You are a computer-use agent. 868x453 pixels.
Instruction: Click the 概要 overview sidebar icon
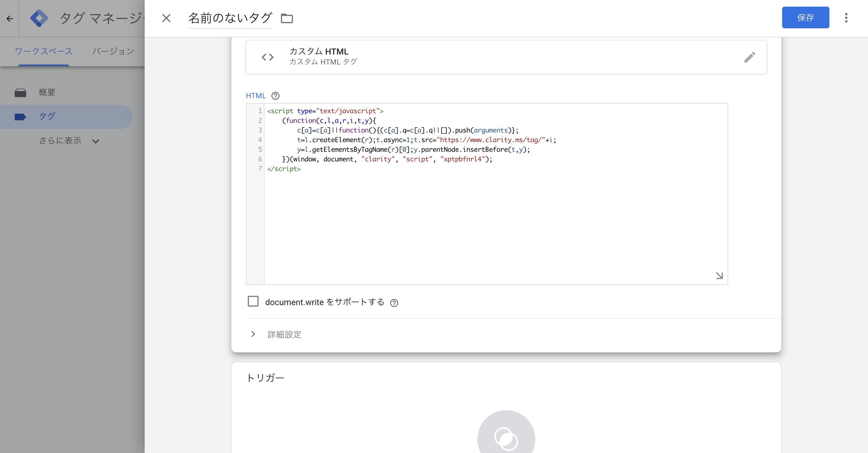point(20,93)
